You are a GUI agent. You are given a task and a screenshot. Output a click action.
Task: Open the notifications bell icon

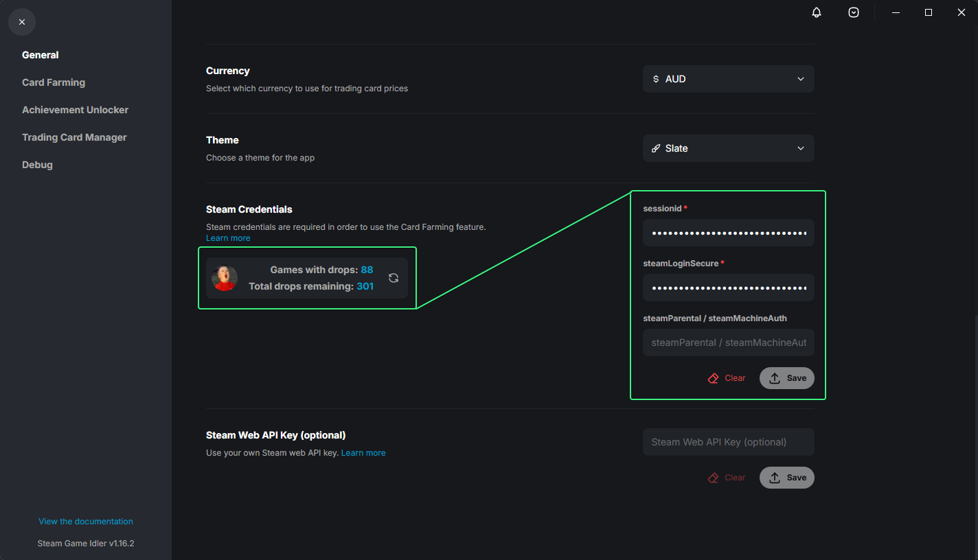click(x=817, y=12)
